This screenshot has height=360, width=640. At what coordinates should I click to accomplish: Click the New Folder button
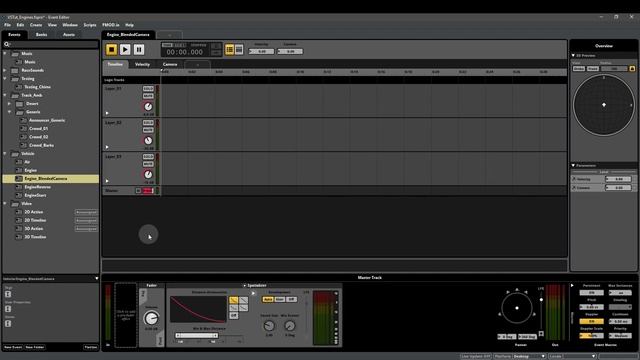[35, 347]
